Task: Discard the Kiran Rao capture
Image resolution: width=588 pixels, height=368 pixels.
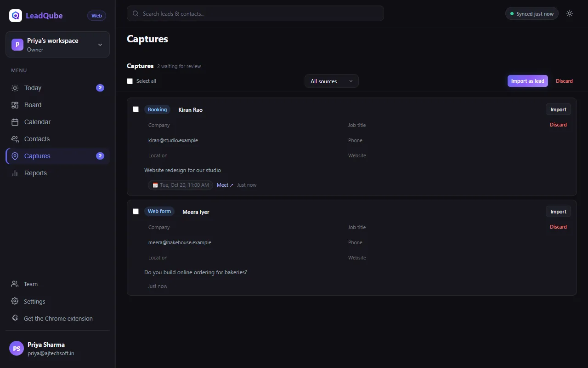Action: (x=558, y=125)
